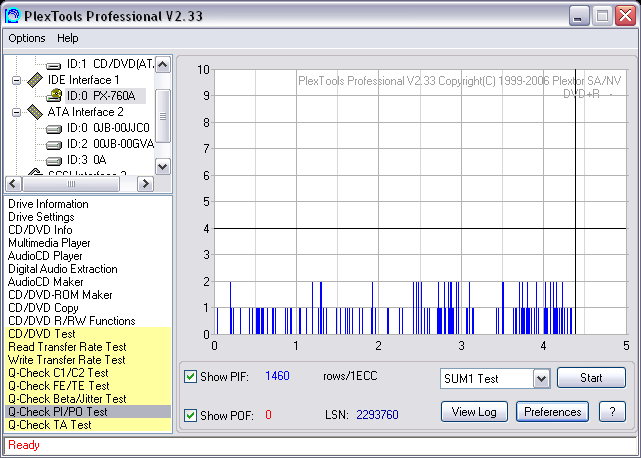Select Q-Check PI/PO Test

88,412
